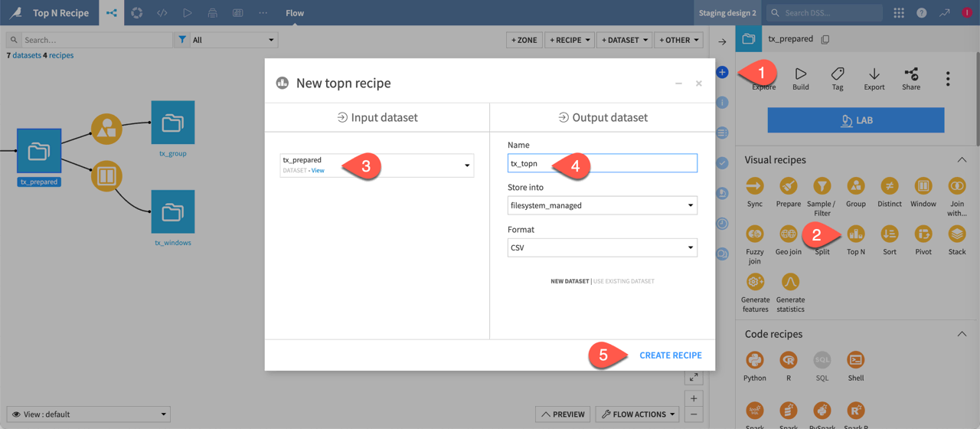Click the LAB button
Viewport: 980px width, 429px height.
click(856, 120)
